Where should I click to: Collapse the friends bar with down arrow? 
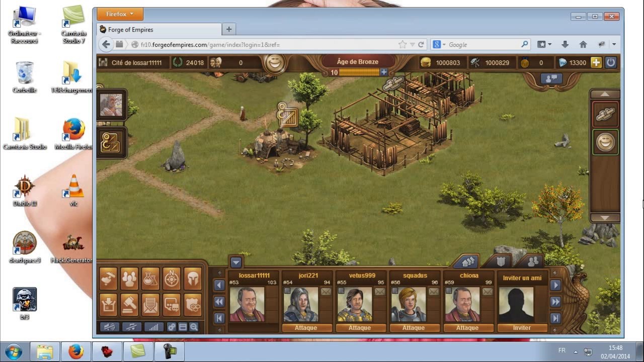[x=236, y=262]
